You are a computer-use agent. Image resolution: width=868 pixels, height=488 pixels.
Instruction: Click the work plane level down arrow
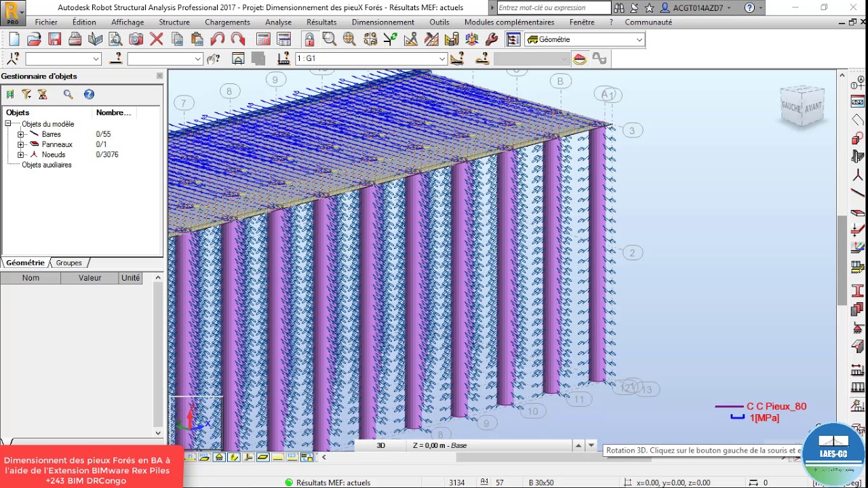tap(591, 445)
